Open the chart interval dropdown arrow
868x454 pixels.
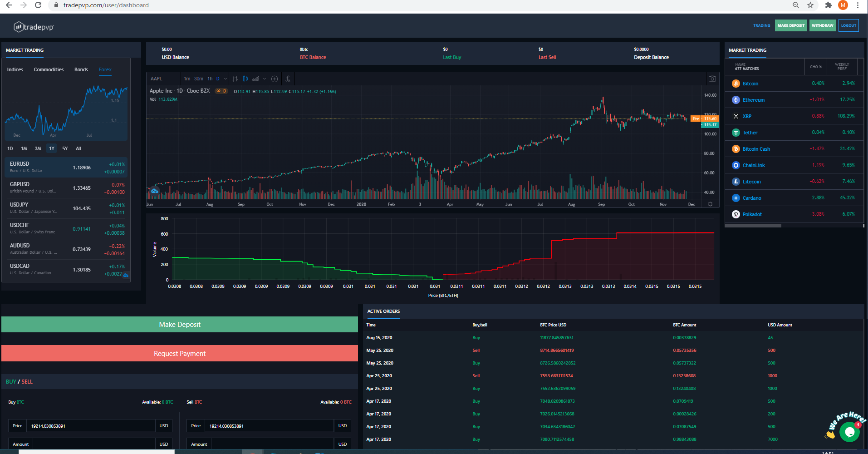click(226, 79)
